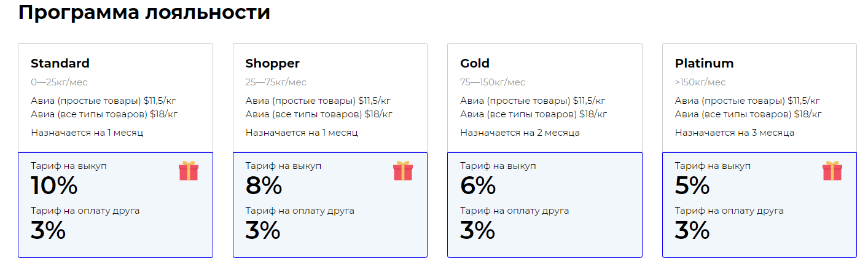
Task: Click the 8% buyout rate in Shopper
Action: [x=264, y=185]
